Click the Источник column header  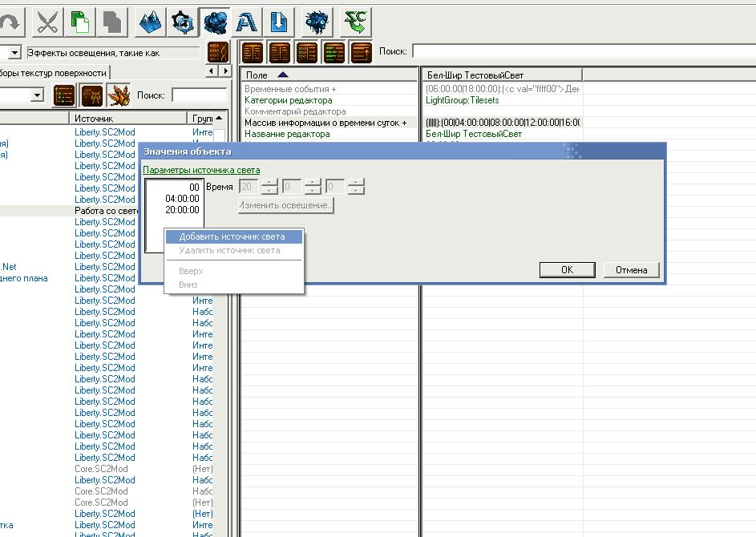(128, 118)
